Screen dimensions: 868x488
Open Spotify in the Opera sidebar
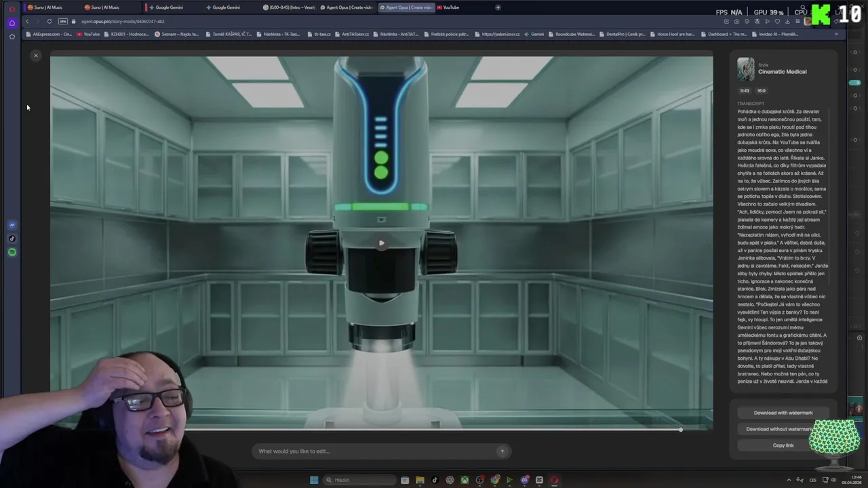12,252
